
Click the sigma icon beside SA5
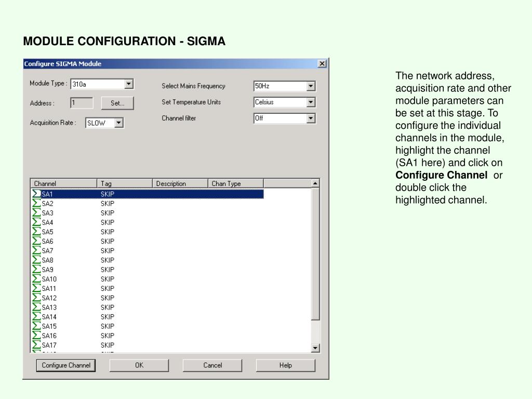click(x=36, y=232)
